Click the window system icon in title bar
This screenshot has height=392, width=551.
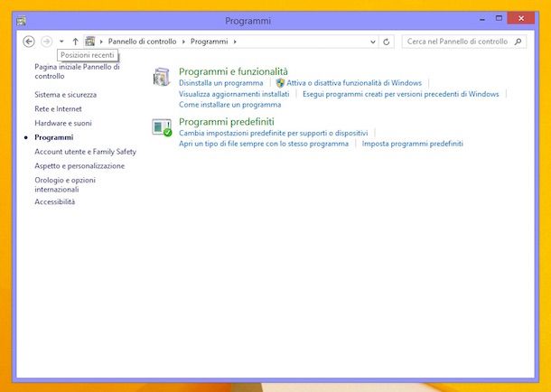[x=21, y=21]
